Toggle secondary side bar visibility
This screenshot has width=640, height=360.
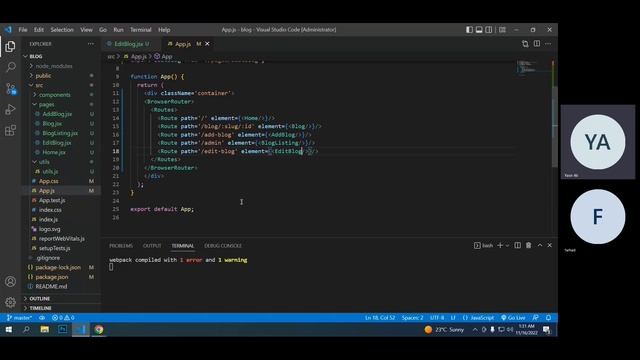(489, 30)
